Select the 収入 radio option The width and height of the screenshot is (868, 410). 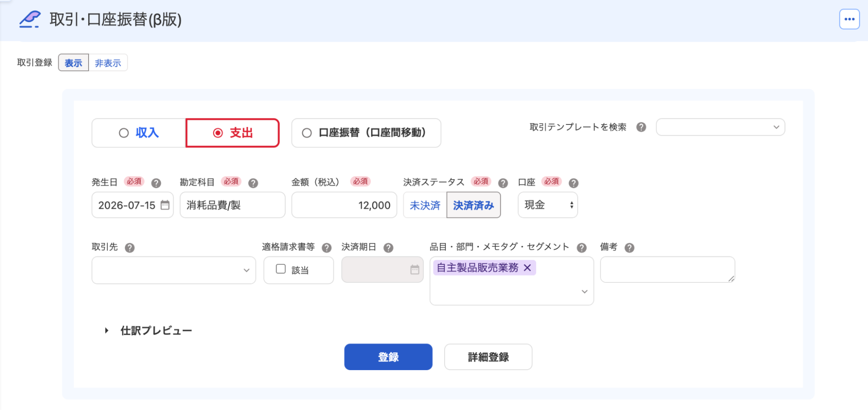point(139,133)
